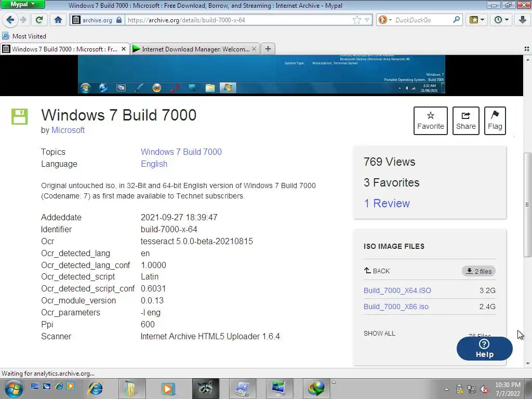This screenshot has height=399, width=532.
Task: Click the green floppy disk software icon
Action: coord(20,116)
